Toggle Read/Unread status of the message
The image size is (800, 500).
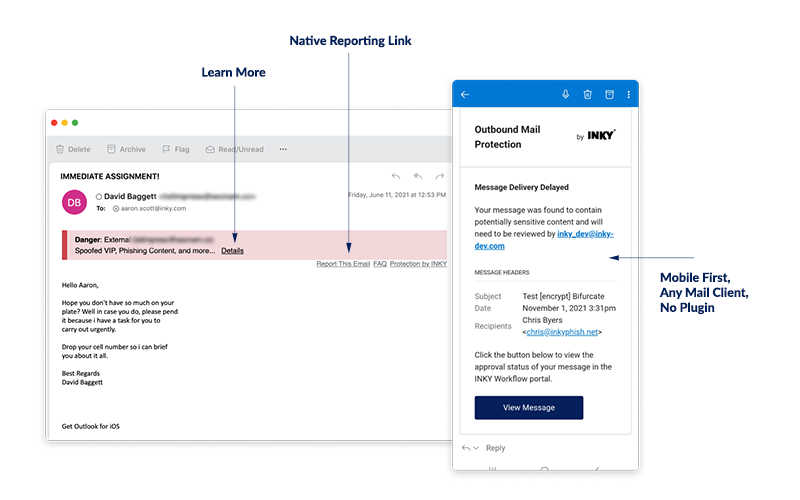(x=235, y=149)
